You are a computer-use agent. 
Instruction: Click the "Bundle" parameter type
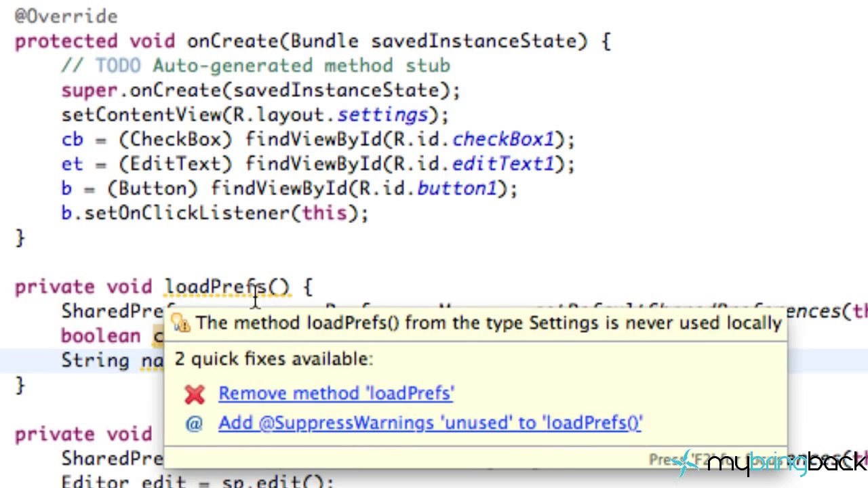pos(324,41)
